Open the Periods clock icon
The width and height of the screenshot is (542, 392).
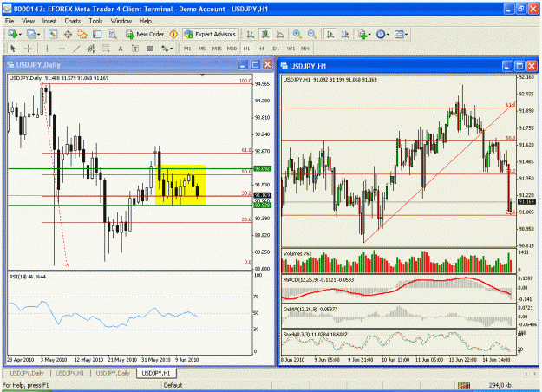(x=381, y=34)
